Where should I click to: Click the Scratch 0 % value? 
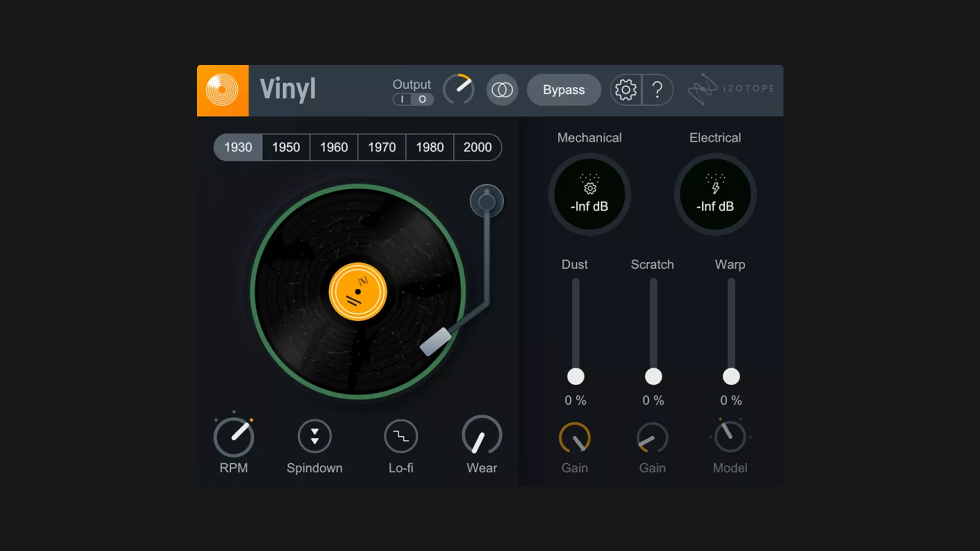pos(653,400)
